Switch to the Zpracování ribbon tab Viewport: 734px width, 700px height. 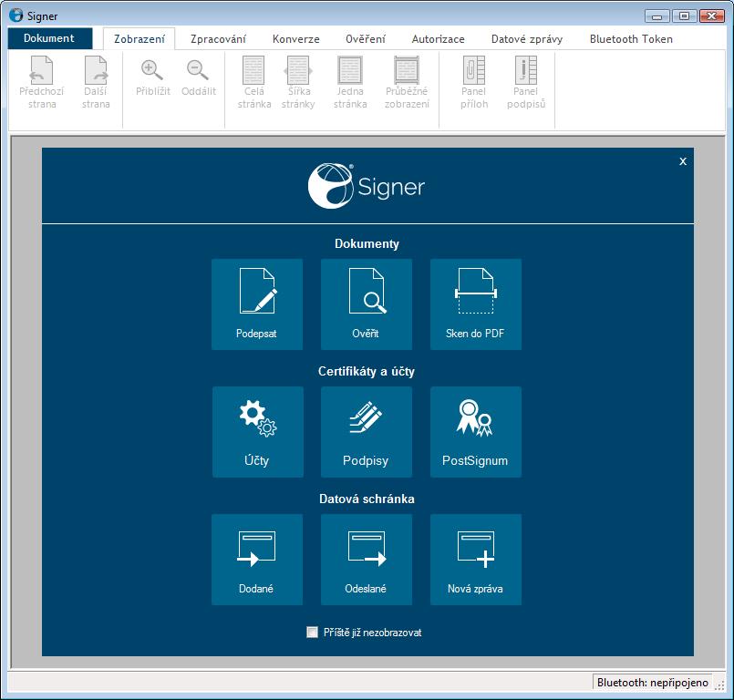pos(218,39)
